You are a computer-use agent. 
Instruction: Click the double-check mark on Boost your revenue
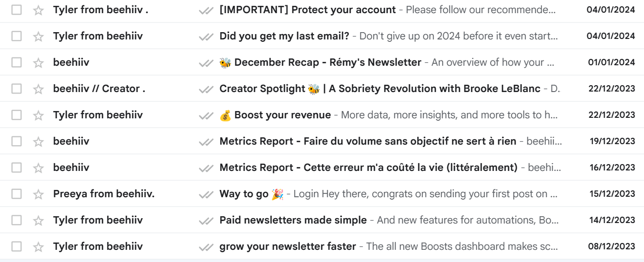(206, 115)
